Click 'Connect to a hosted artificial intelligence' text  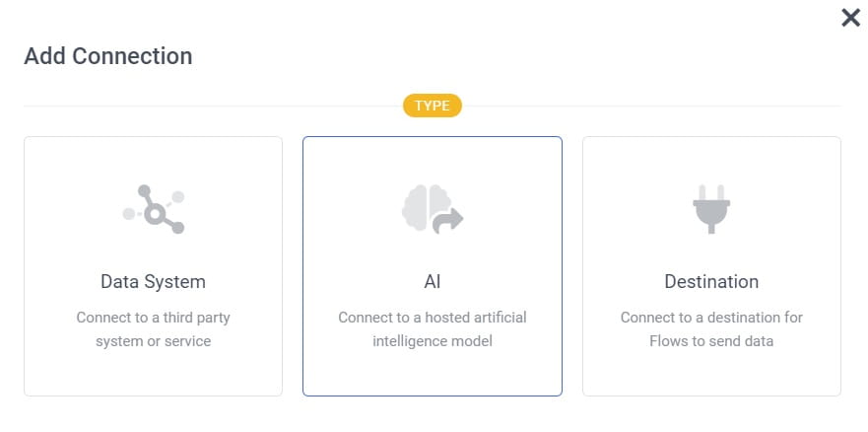433,329
